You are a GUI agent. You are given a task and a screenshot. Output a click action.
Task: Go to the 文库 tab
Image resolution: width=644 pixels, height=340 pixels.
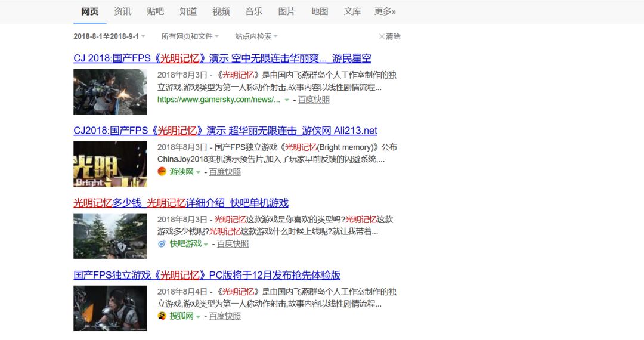click(x=352, y=11)
